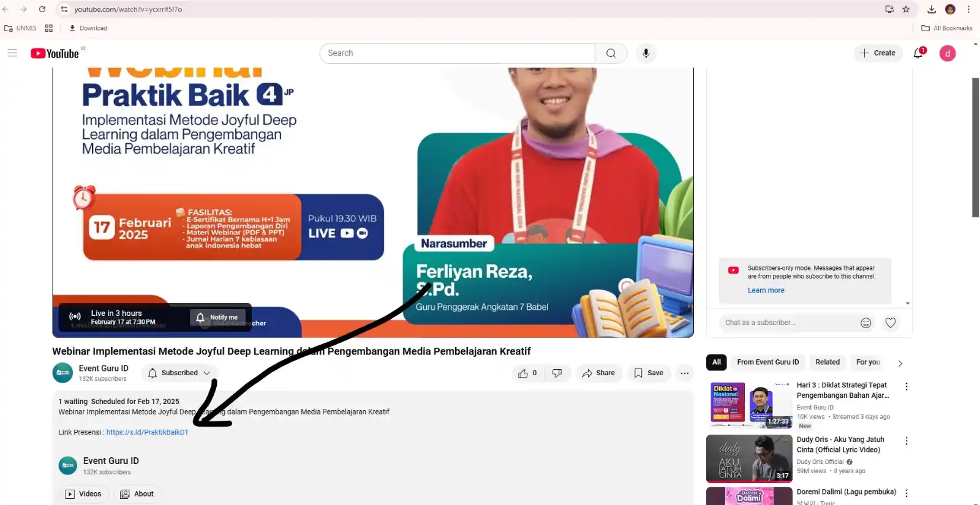This screenshot has width=980, height=505.
Task: Click Notify me button on video
Action: point(217,317)
